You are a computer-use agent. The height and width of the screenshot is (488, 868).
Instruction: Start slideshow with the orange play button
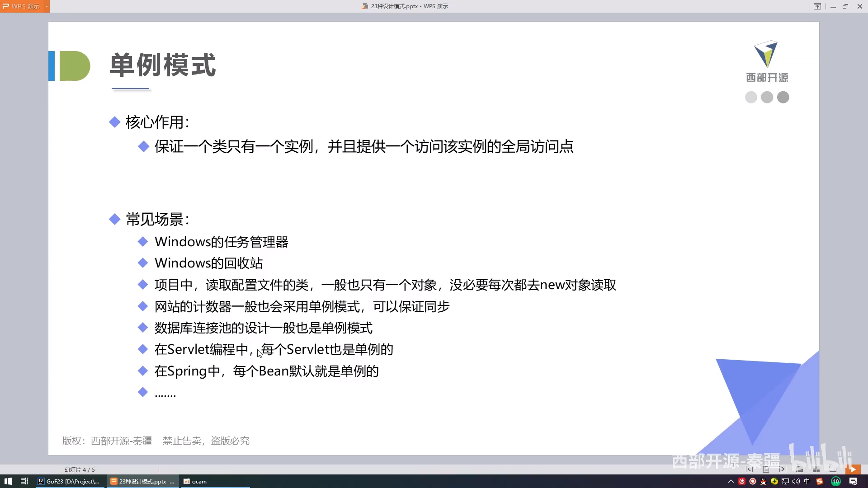pos(853,469)
